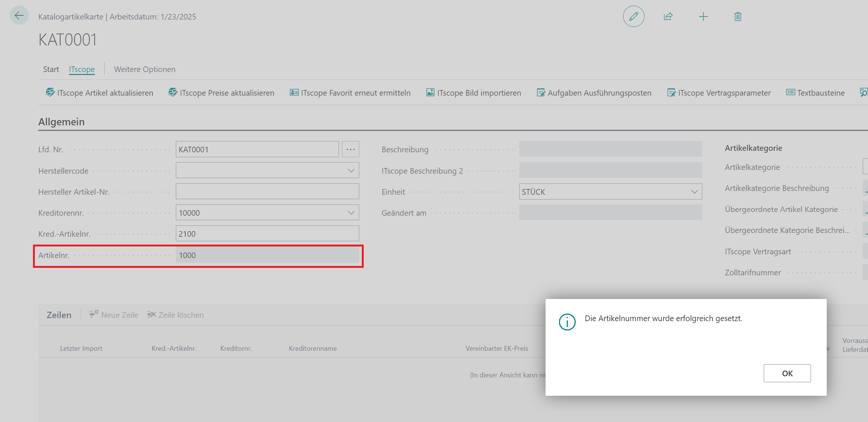Screen dimensions: 868x422
Task: Click the plus new record icon
Action: point(703,17)
